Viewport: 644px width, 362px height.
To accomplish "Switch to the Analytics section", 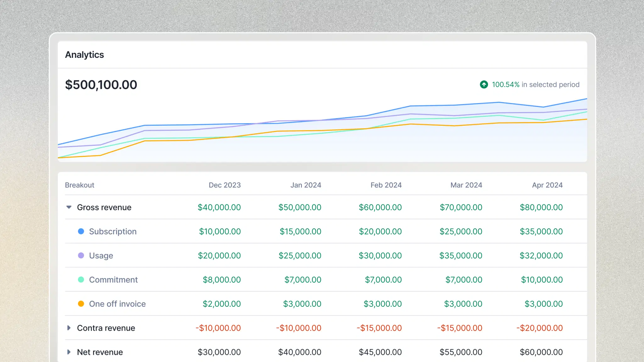I will tap(84, 54).
